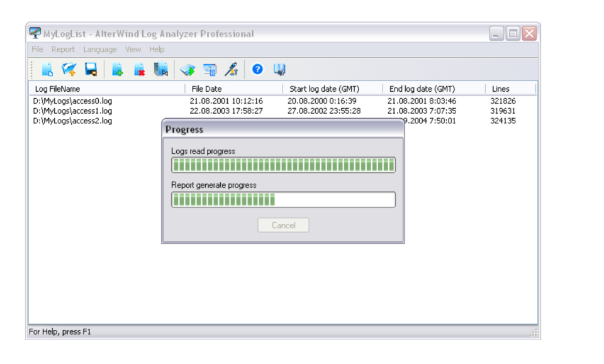This screenshot has width=604, height=364.
Task: Click file date 22.08.2003 17:58:27
Action: click(x=226, y=111)
